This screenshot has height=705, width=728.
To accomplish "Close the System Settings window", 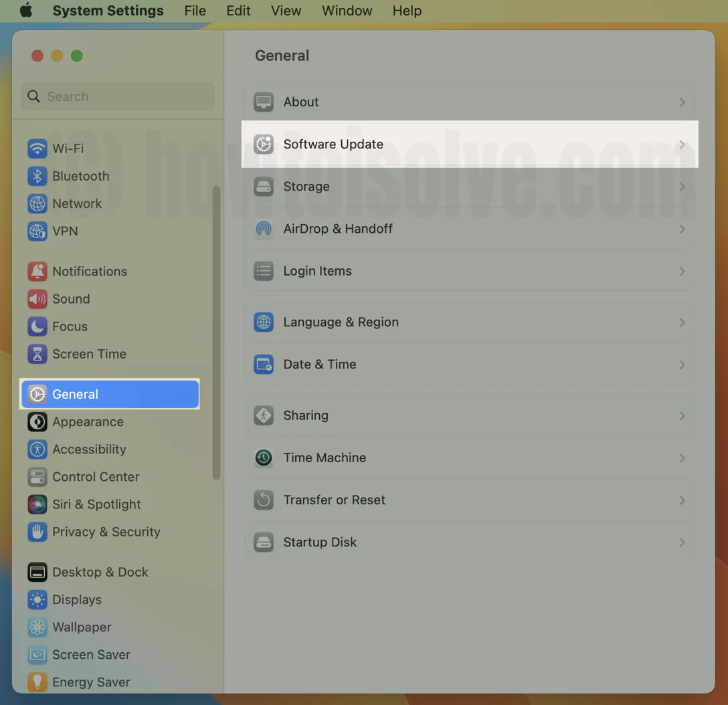I will tap(37, 56).
